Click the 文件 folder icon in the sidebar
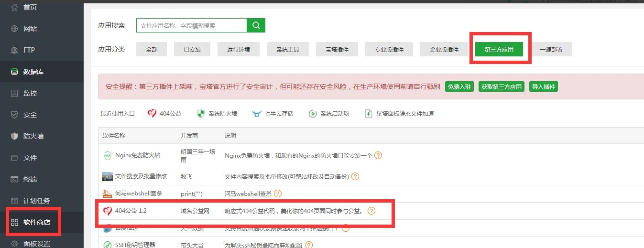The image size is (644, 248). tap(14, 158)
